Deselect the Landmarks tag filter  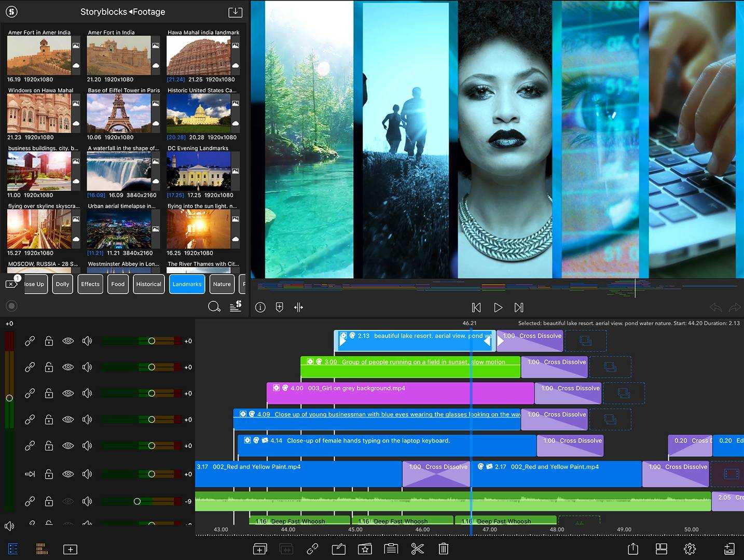tap(187, 284)
